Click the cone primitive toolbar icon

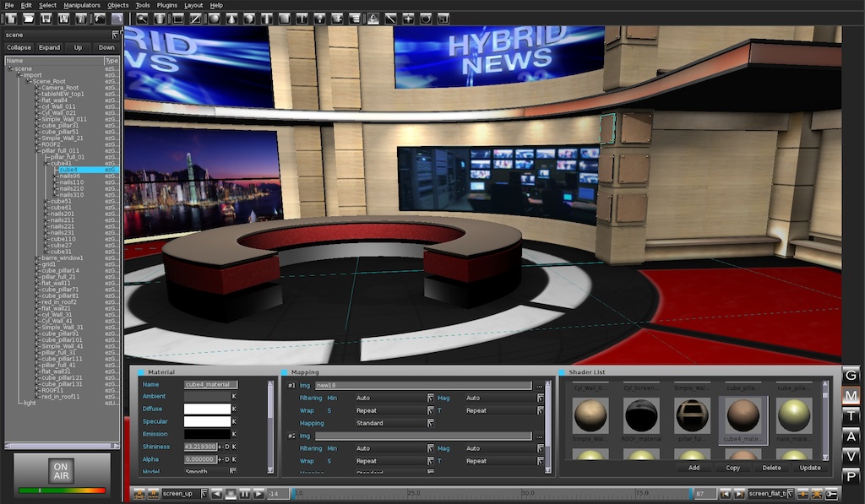pyautogui.click(x=232, y=18)
